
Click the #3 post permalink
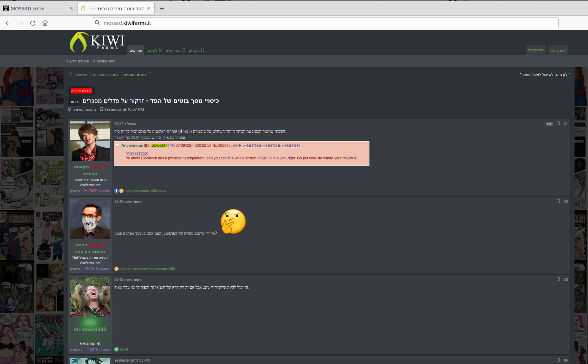[566, 279]
